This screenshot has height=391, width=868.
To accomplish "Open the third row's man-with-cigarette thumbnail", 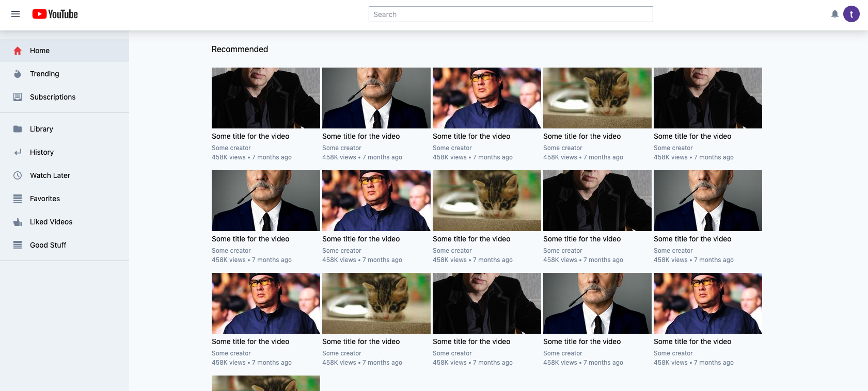I will [597, 303].
